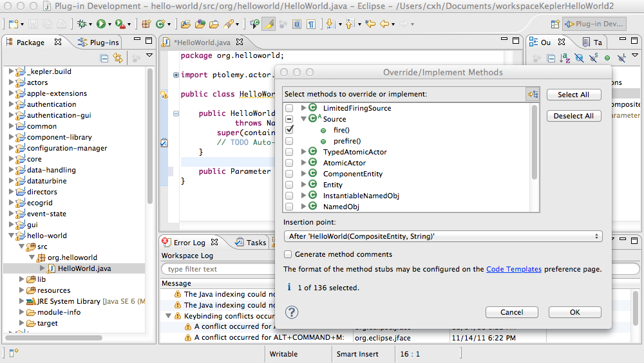Collapse the Source tree node
This screenshot has width=644, height=363.
tap(303, 119)
